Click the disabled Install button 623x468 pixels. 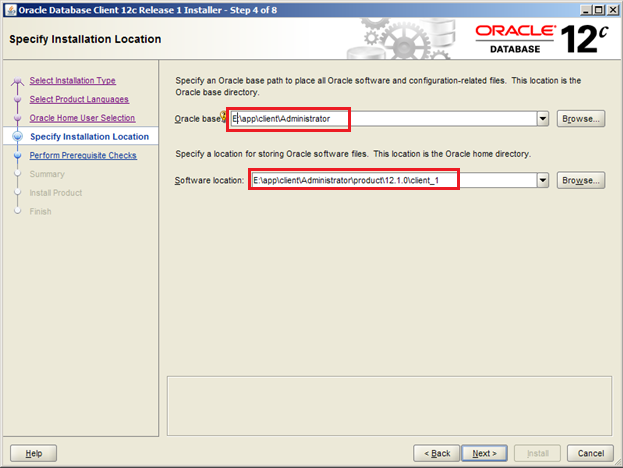tap(538, 453)
